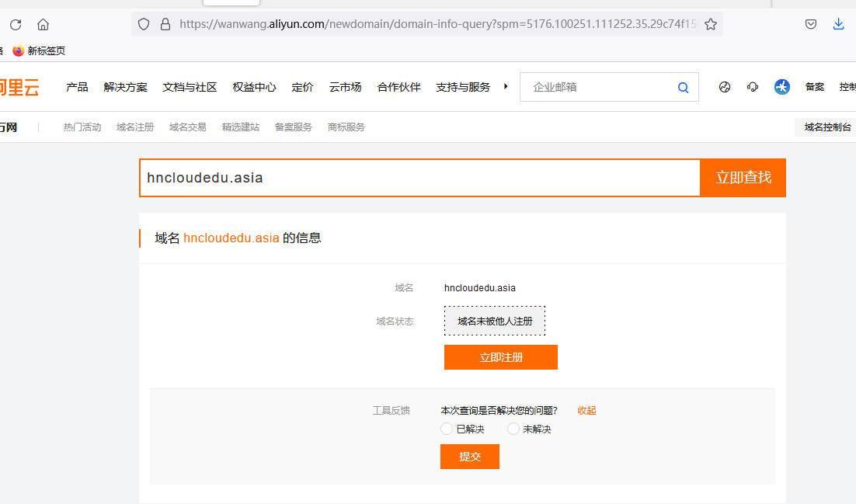Image resolution: width=856 pixels, height=504 pixels.
Task: Click the domain search field containing hncloudedu.asia
Action: pos(419,178)
